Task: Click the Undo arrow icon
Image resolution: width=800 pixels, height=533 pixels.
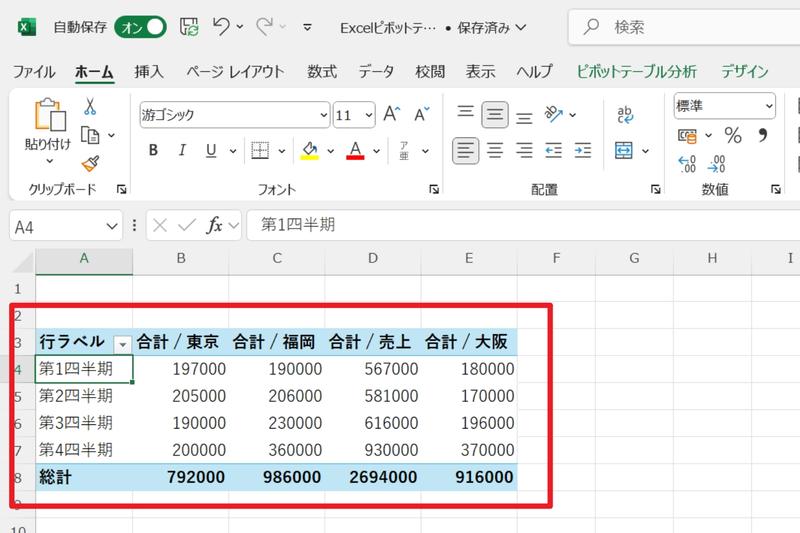Action: (x=221, y=27)
